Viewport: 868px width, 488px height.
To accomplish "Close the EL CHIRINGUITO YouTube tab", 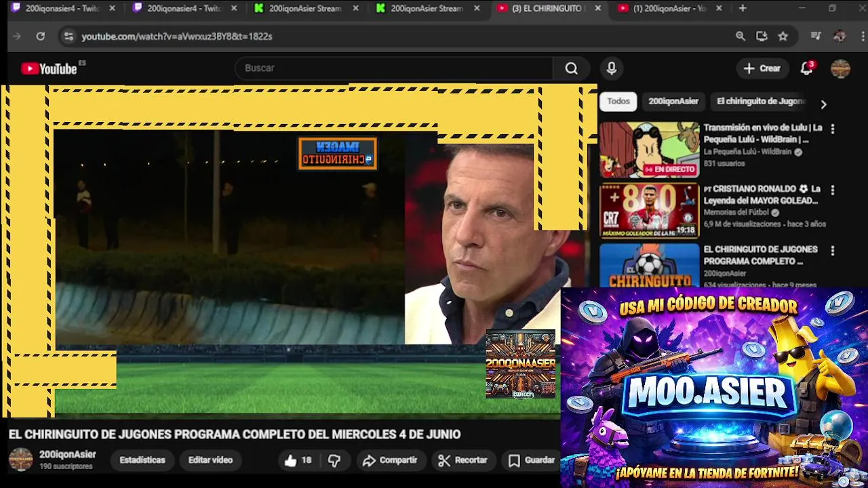I will click(597, 9).
